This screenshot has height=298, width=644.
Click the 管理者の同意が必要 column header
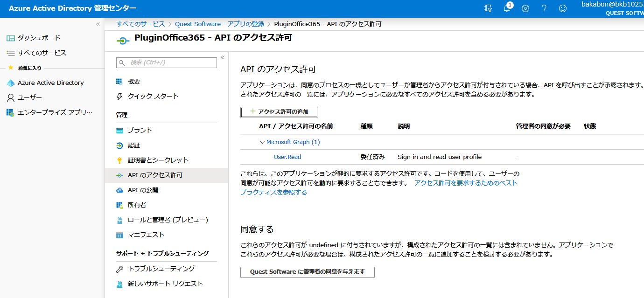point(543,126)
